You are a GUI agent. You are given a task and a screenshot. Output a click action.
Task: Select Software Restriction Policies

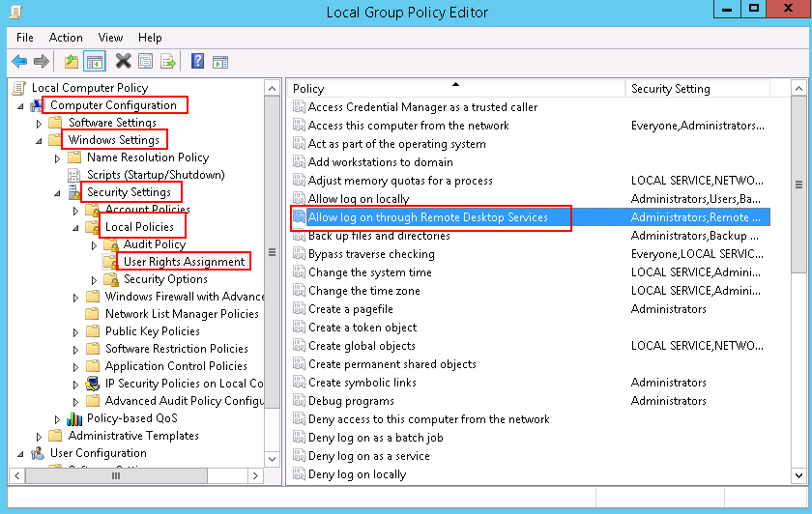177,349
